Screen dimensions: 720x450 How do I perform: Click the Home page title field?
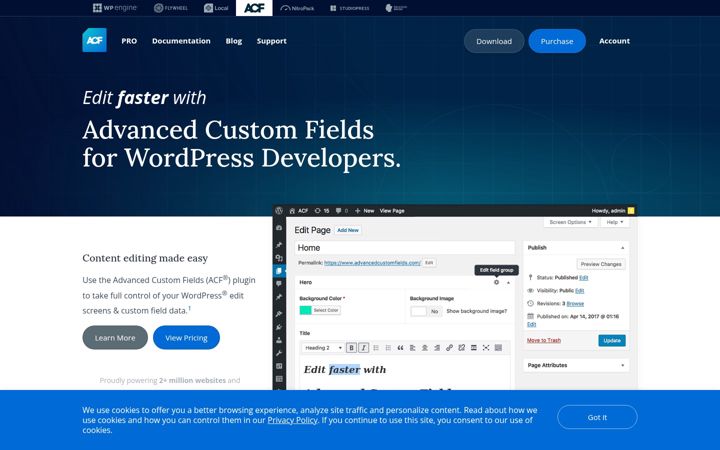click(x=405, y=248)
